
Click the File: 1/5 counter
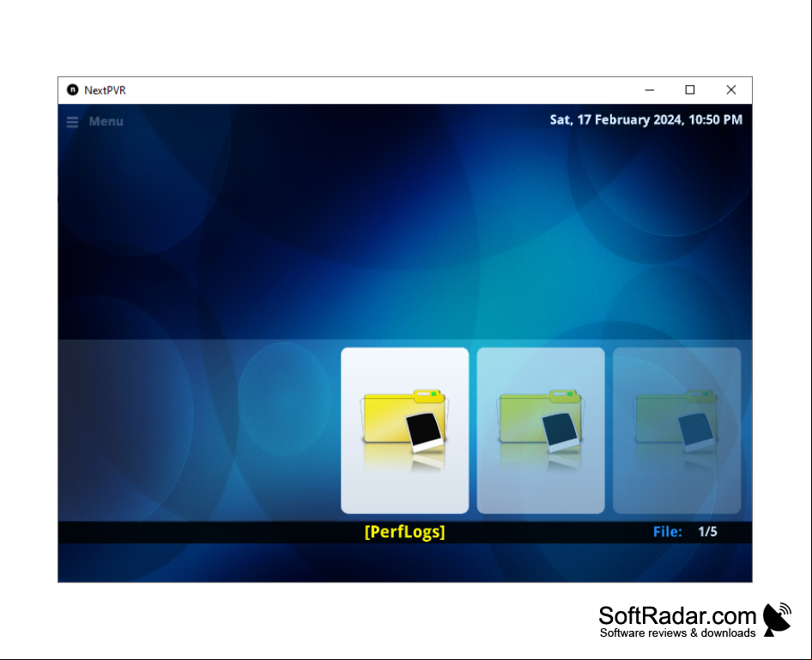685,531
